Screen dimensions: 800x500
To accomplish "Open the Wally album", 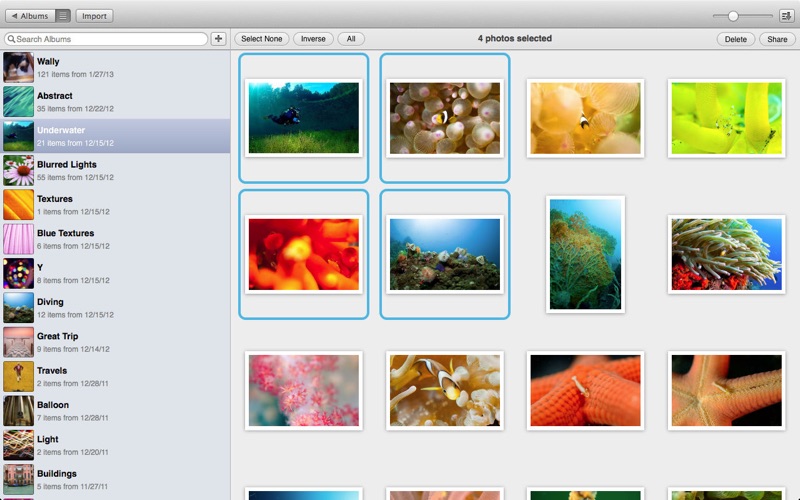I will pos(115,67).
